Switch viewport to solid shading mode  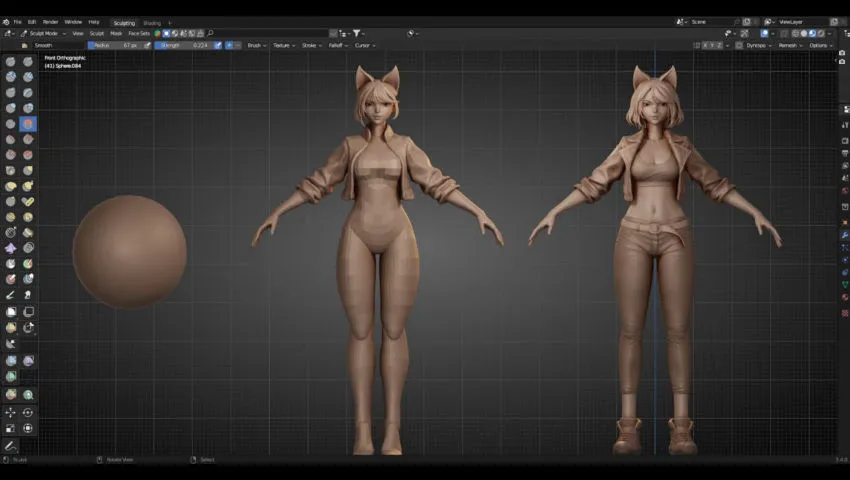[x=804, y=34]
